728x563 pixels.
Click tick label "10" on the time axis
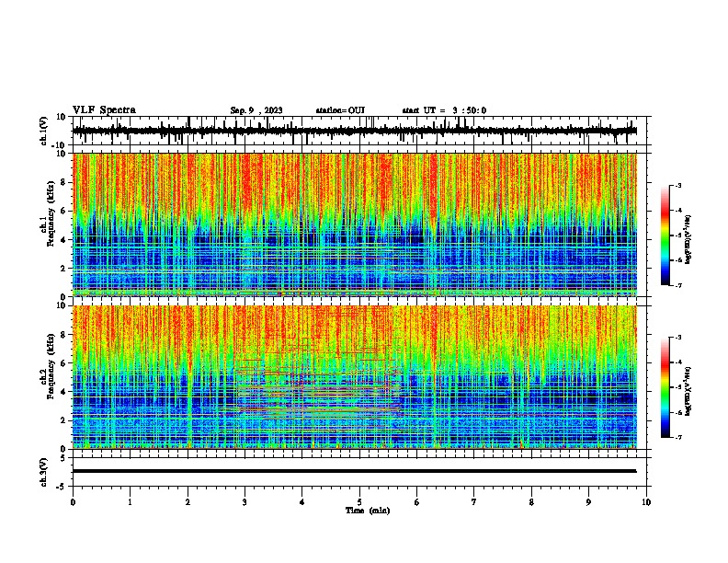646,502
